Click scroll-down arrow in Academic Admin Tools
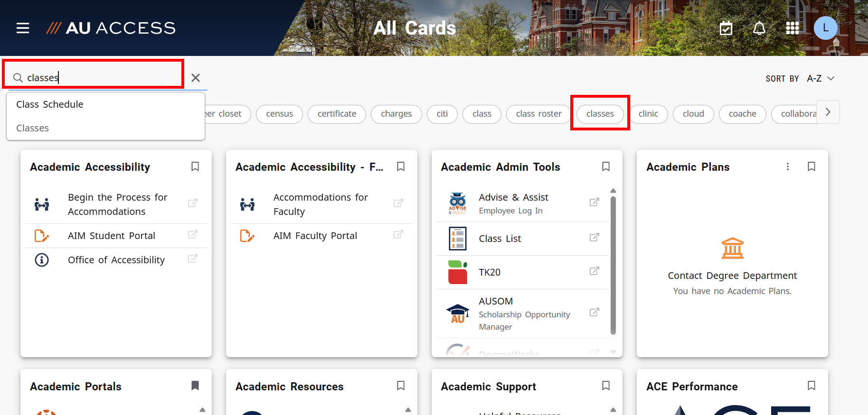 pos(613,352)
